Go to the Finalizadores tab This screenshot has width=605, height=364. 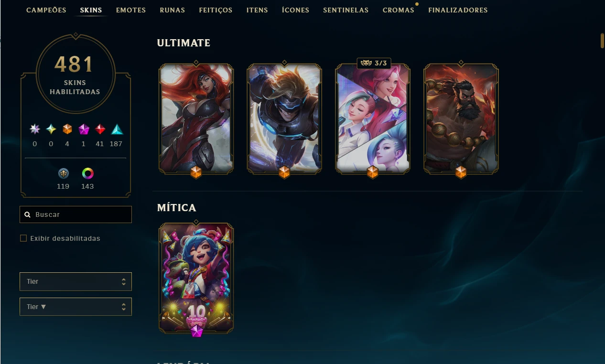coord(458,10)
